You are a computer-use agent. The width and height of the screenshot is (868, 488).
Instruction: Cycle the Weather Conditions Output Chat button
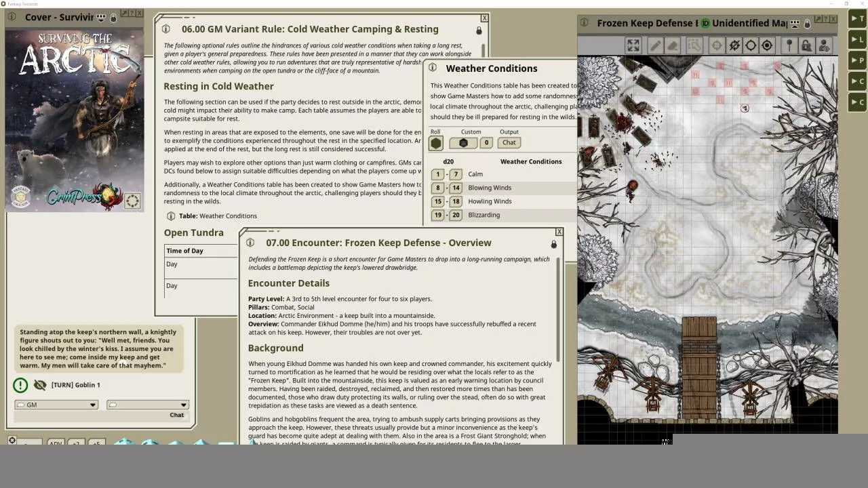coord(509,143)
